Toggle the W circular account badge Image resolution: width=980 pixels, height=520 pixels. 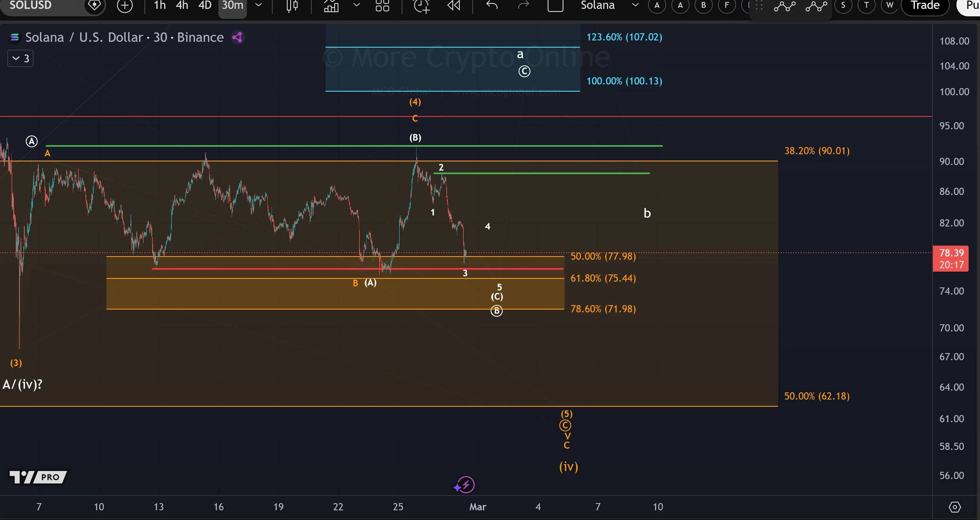(x=889, y=5)
